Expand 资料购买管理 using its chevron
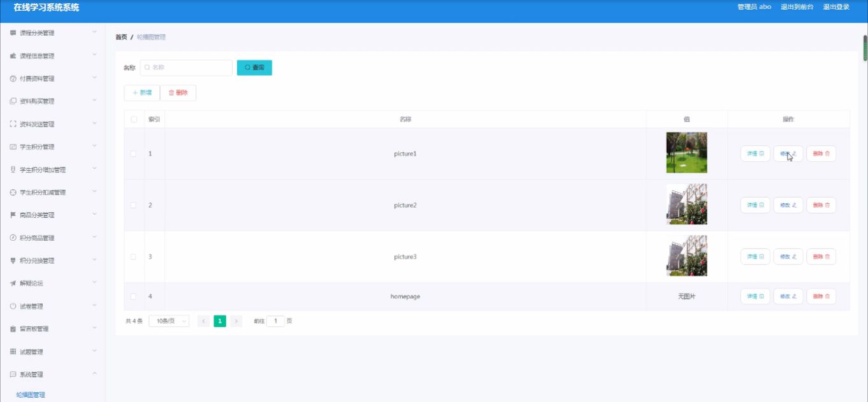 pos(94,101)
